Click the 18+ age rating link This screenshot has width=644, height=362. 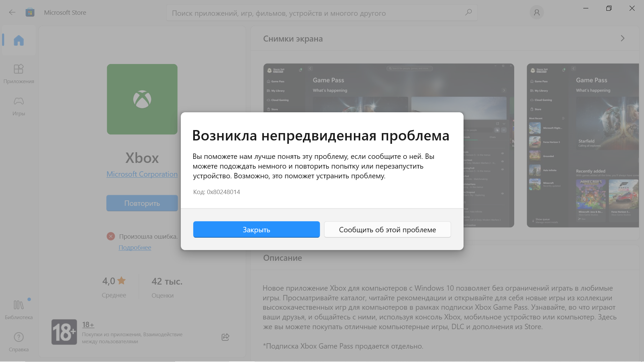point(88,324)
